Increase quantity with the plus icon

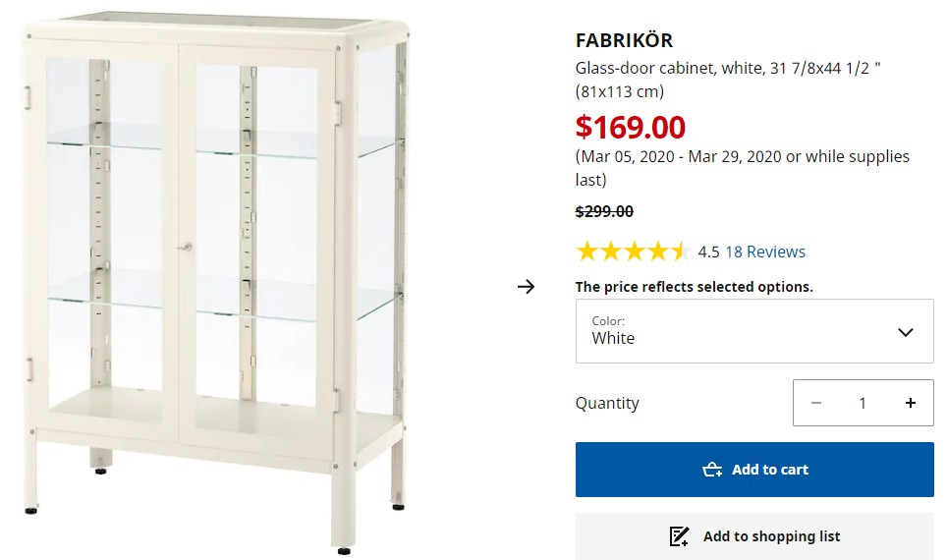click(910, 403)
